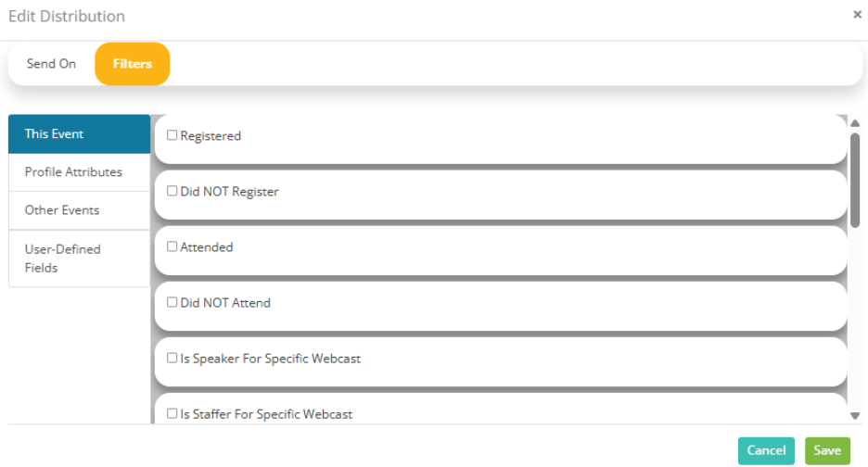Show the Other Events filters
Screen dimensions: 868x467
click(79, 210)
